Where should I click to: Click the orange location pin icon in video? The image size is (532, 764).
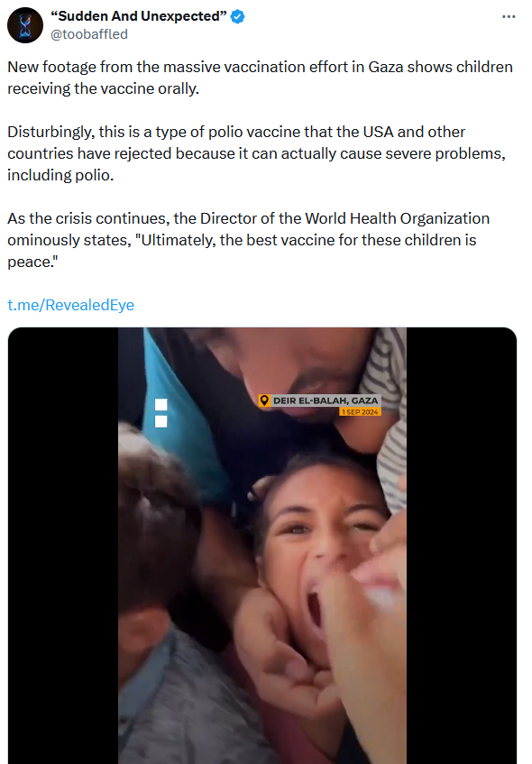[264, 400]
